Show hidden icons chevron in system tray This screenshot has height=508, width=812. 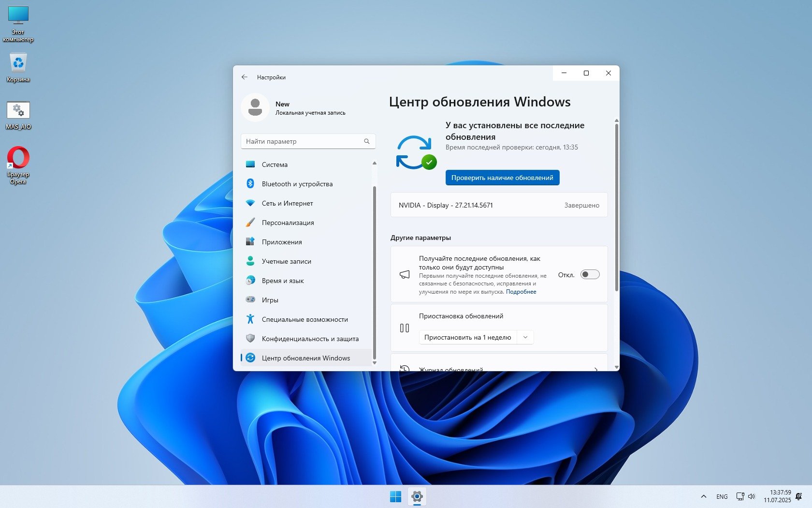pos(704,496)
